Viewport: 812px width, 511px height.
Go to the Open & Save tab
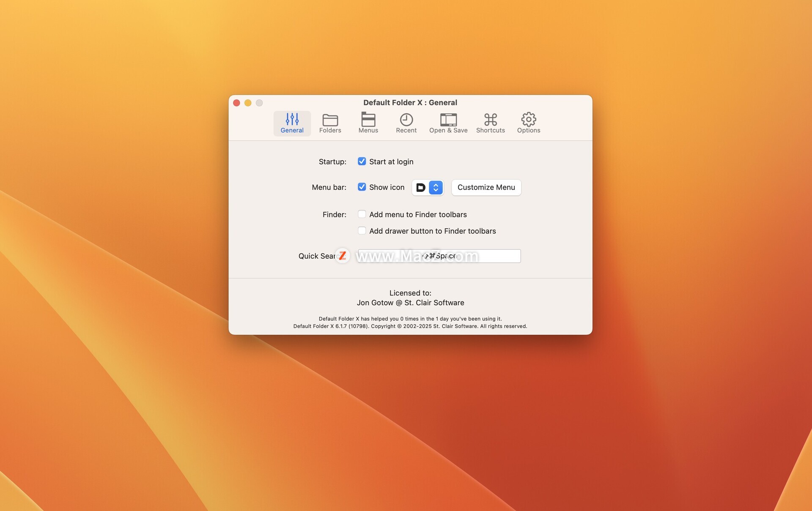(448, 123)
